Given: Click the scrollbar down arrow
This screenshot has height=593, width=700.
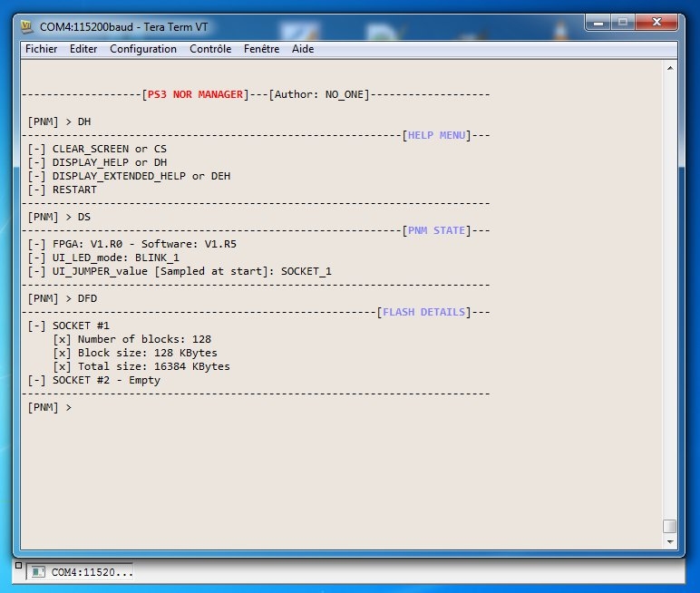Looking at the screenshot, I should pyautogui.click(x=670, y=541).
